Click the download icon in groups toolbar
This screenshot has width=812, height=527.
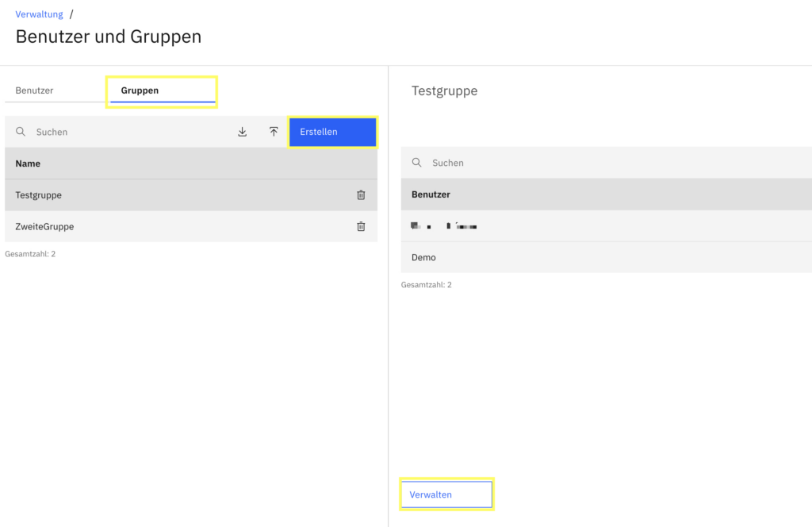[x=243, y=132]
